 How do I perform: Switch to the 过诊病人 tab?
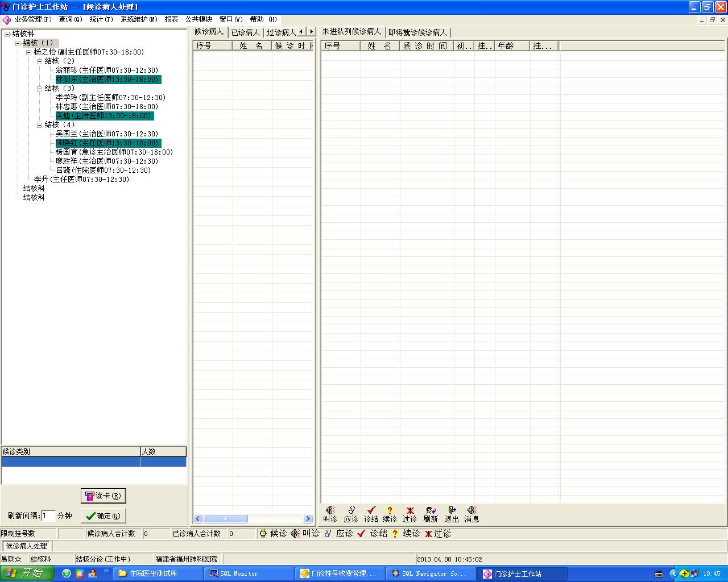282,32
